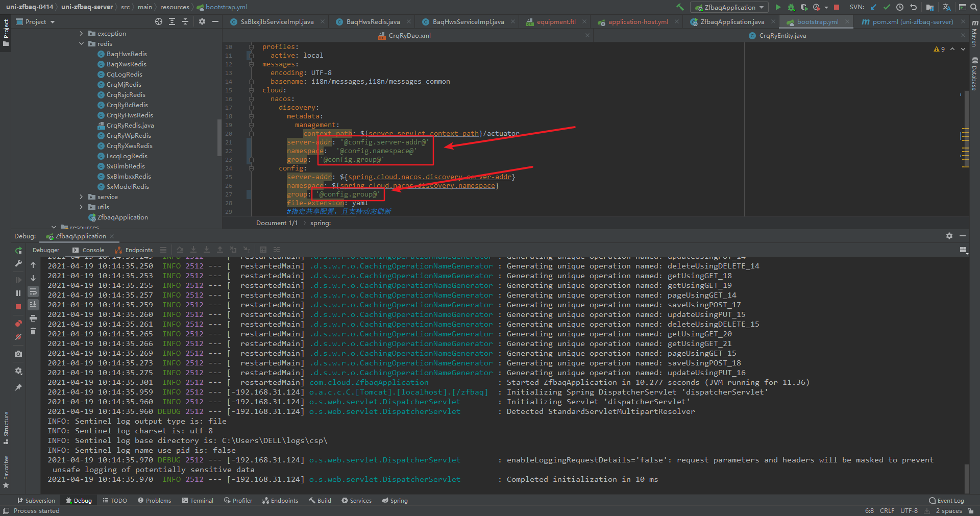Hide the Project panel with the minus icon
This screenshot has height=516, width=980.
pyautogui.click(x=215, y=21)
